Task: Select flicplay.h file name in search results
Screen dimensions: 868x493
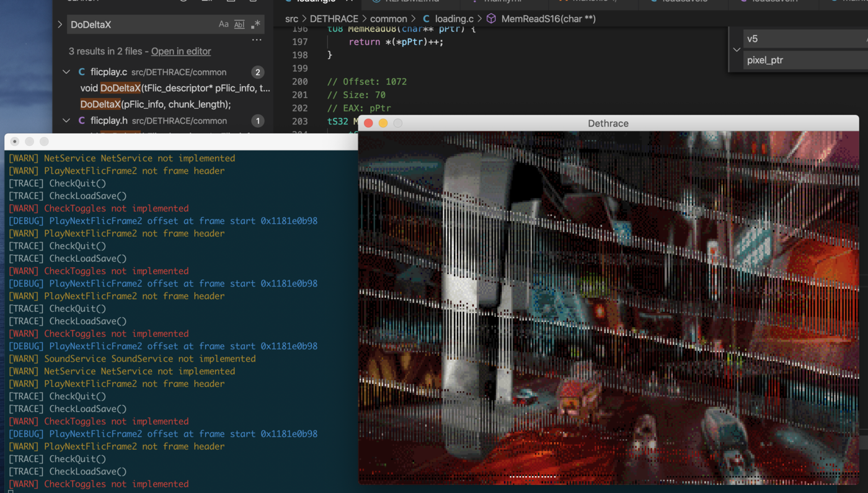Action: pos(109,121)
